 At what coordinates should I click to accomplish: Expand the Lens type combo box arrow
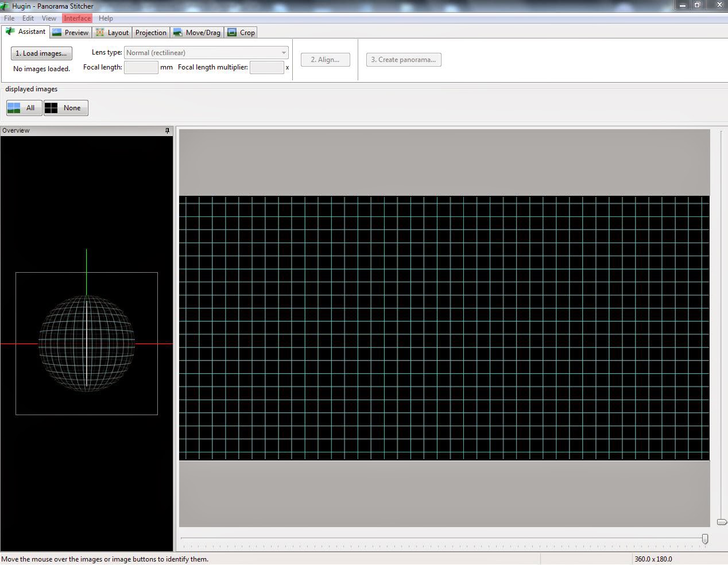tap(284, 52)
